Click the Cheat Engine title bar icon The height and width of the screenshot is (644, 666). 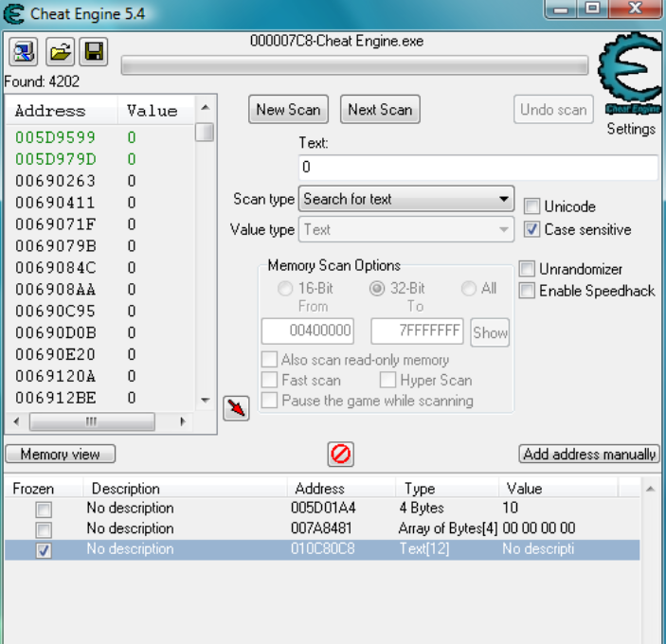click(x=13, y=14)
